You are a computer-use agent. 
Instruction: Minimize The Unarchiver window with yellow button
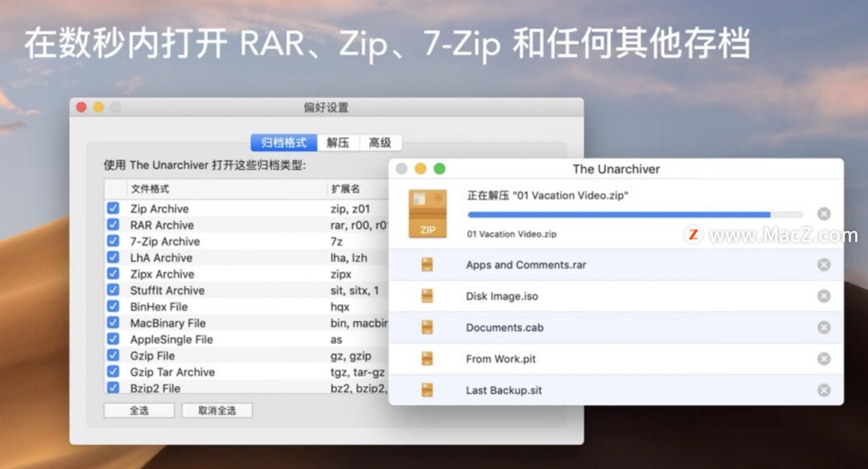point(421,169)
